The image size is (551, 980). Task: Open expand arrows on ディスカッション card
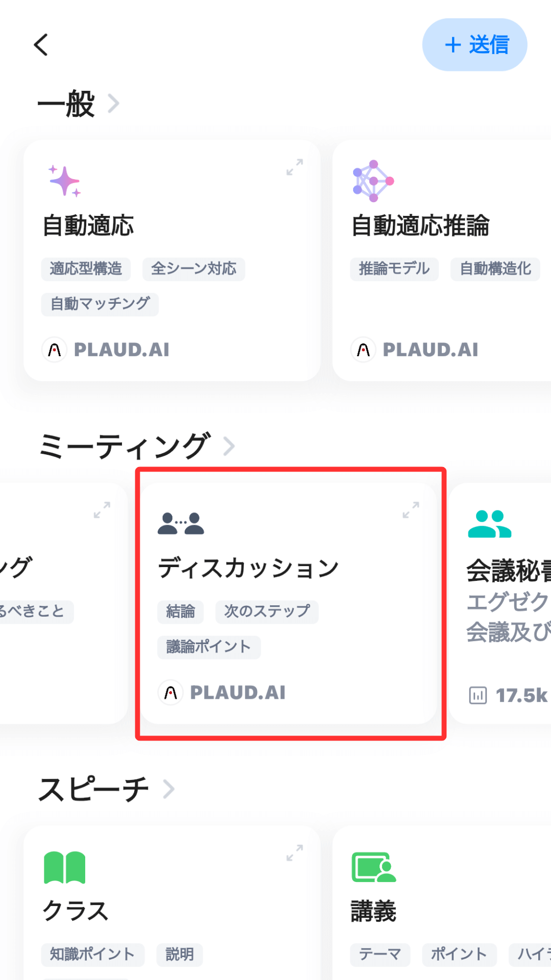[x=411, y=510]
